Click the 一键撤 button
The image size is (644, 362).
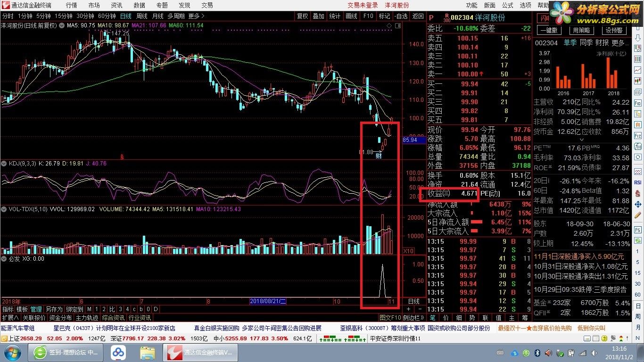[549, 30]
